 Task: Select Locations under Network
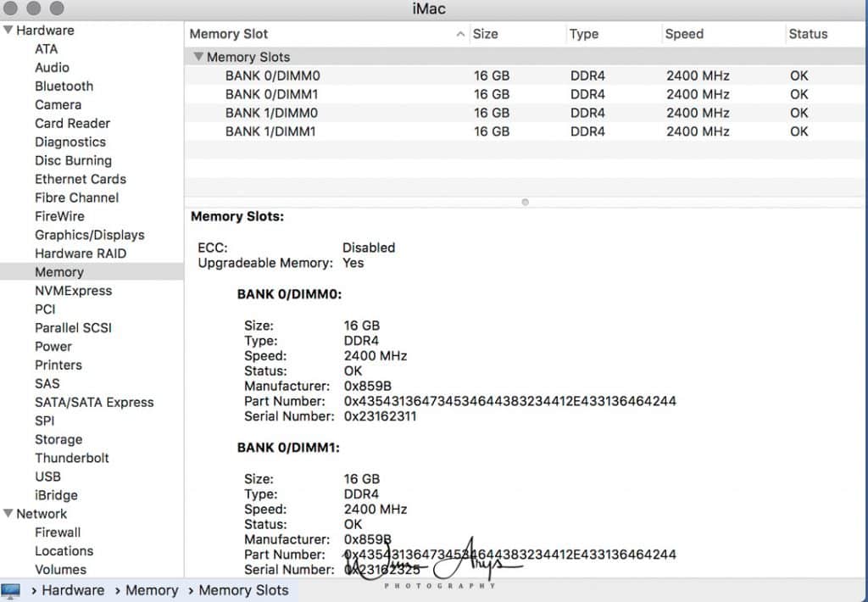coord(64,551)
